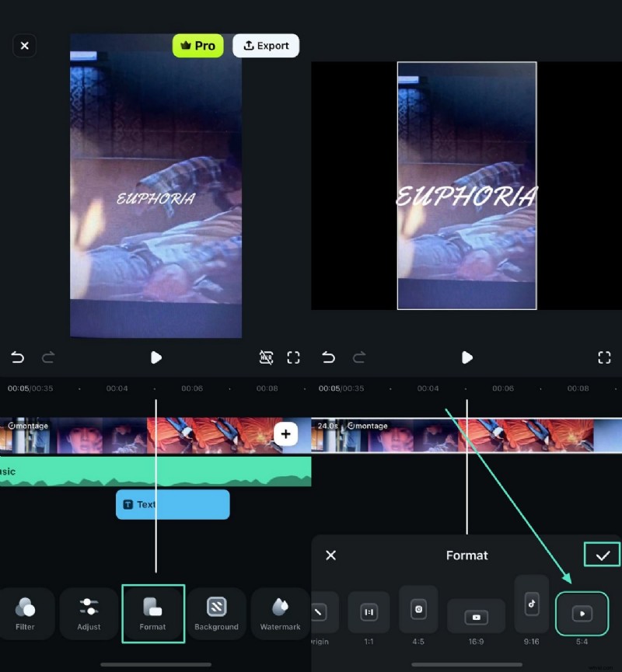This screenshot has width=622, height=672.
Task: Select the 5:4 aspect ratio
Action: click(x=582, y=614)
